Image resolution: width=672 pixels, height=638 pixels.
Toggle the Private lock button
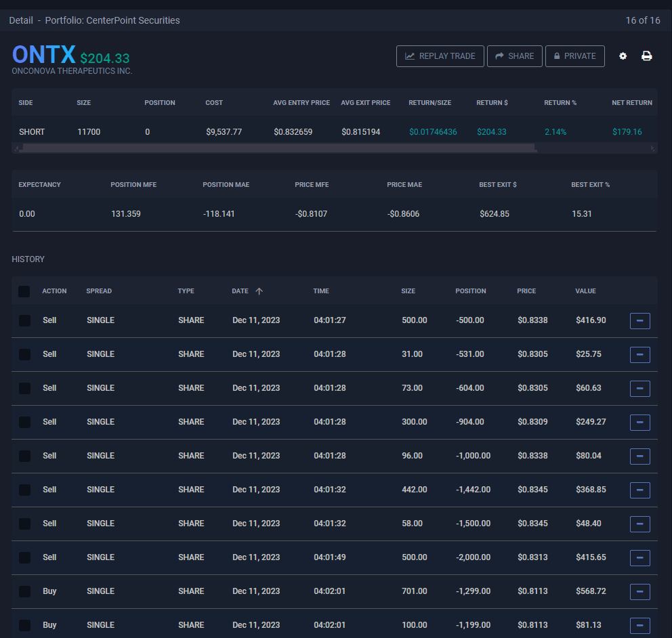[x=574, y=56]
